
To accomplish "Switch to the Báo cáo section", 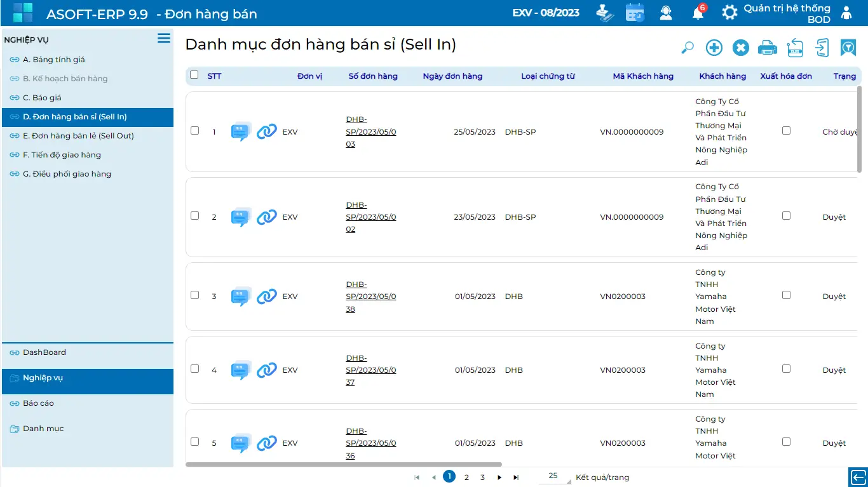I will (x=38, y=403).
